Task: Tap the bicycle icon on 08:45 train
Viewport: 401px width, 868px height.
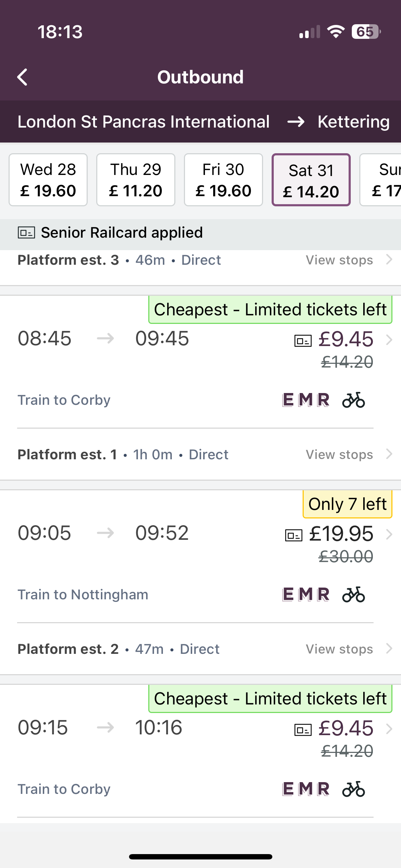Action: click(353, 400)
